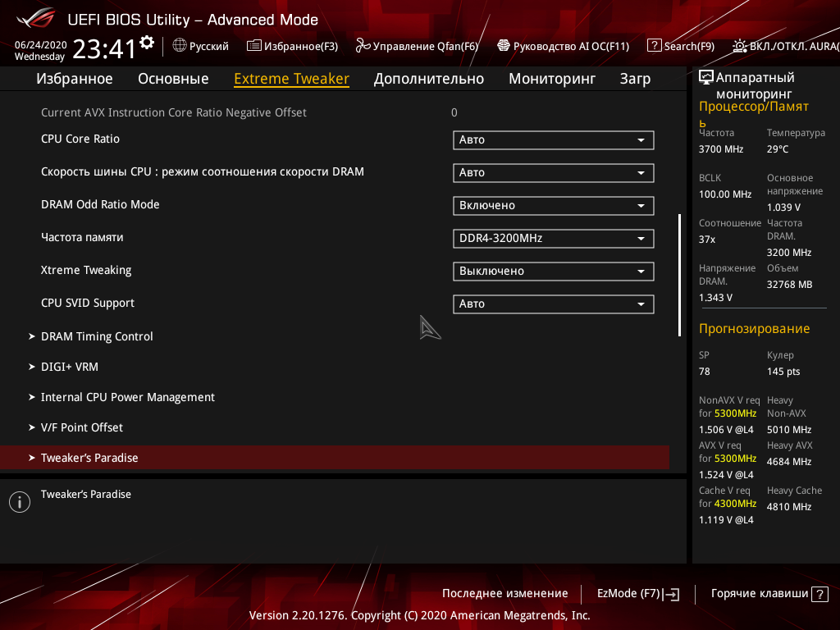This screenshot has height=630, width=840.
Task: Click DRAM Odd Ratio Mode label
Action: [100, 204]
